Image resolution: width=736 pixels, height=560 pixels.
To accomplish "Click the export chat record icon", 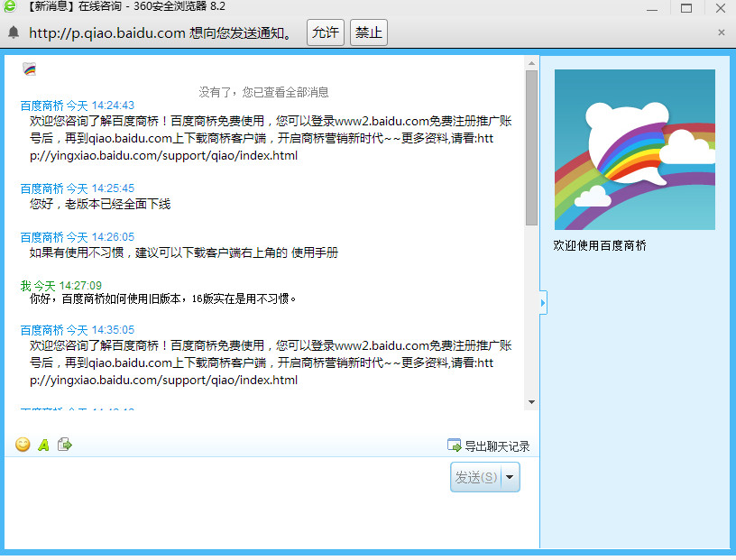I will (x=454, y=445).
